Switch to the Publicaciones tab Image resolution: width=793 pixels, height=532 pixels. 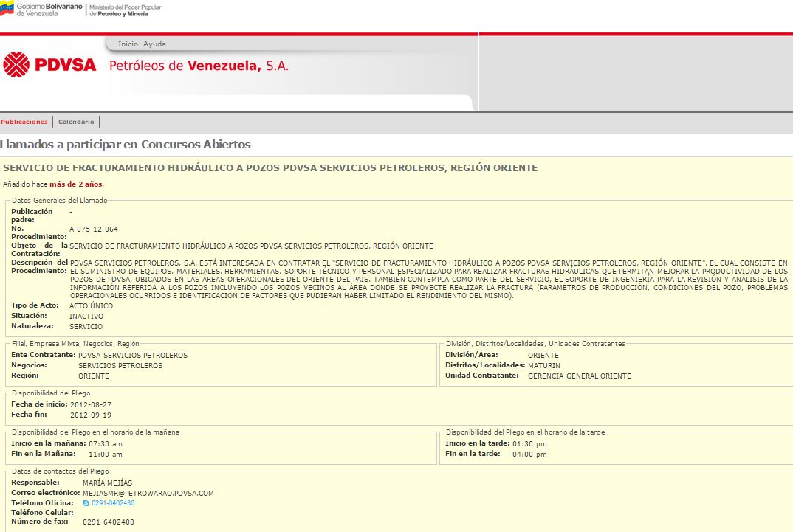point(24,122)
